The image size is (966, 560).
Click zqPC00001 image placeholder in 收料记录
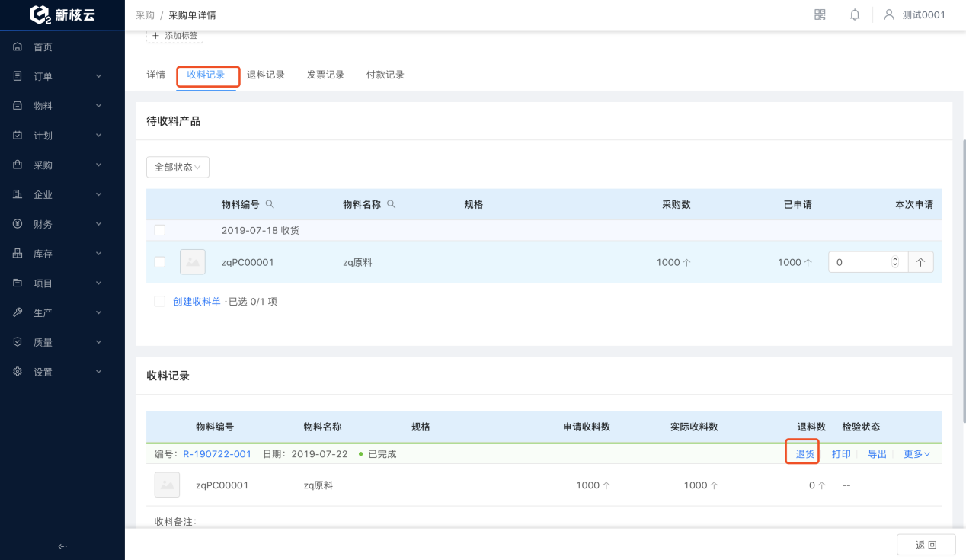point(168,485)
